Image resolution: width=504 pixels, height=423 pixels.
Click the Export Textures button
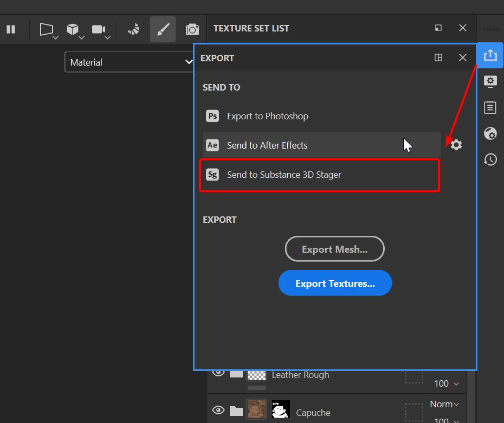pyautogui.click(x=335, y=283)
